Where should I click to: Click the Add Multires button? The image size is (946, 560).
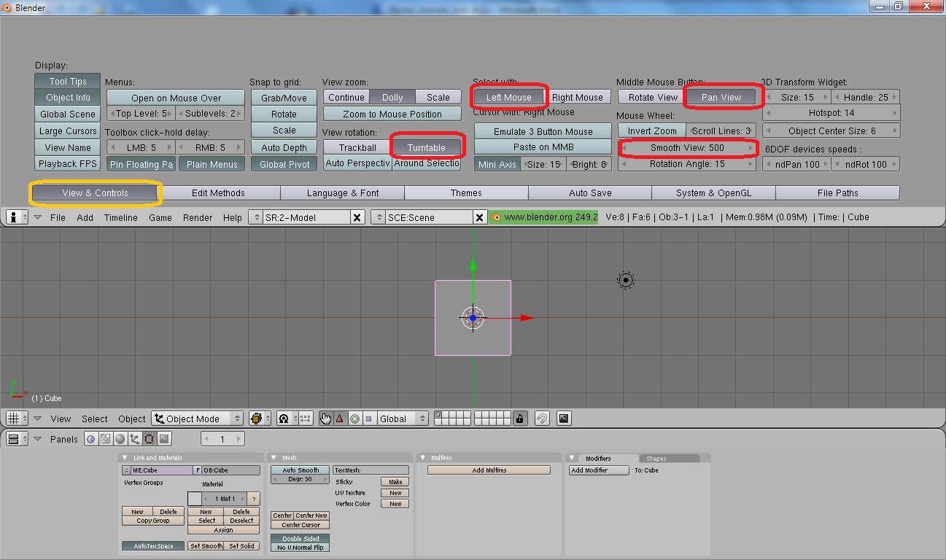[x=489, y=470]
